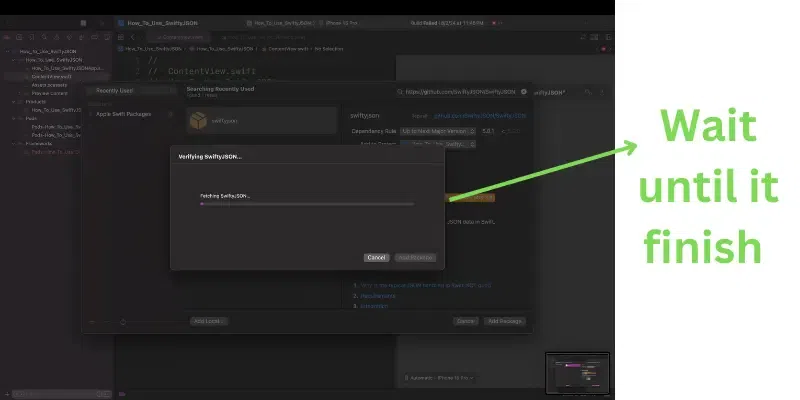Open the Debug navigator icon
This screenshot has width=800, height=400.
pyautogui.click(x=82, y=37)
